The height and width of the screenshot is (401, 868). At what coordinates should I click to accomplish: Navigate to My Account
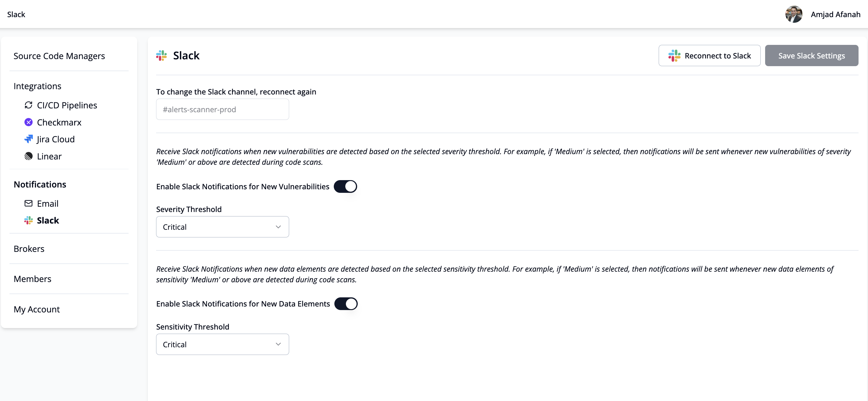point(37,309)
